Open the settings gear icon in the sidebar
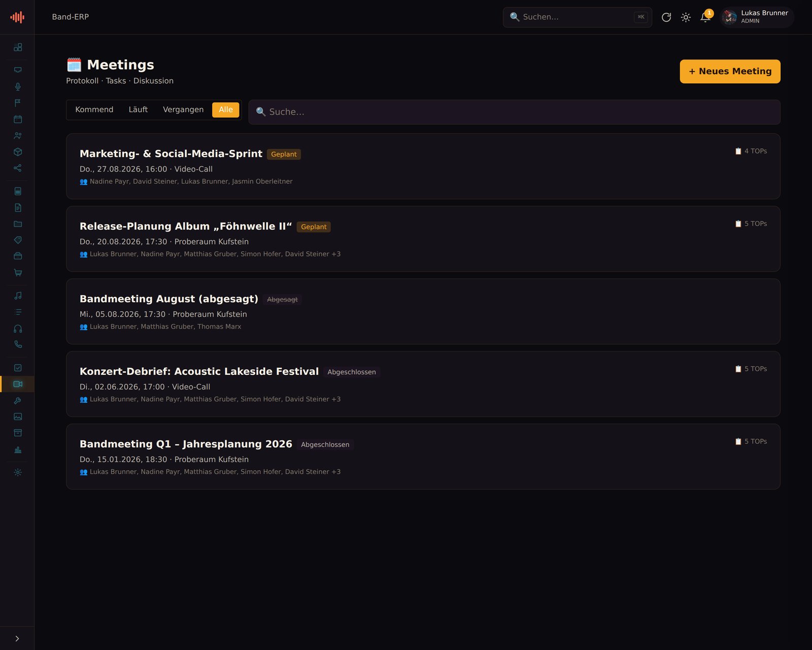Image resolution: width=812 pixels, height=650 pixels. coord(18,472)
